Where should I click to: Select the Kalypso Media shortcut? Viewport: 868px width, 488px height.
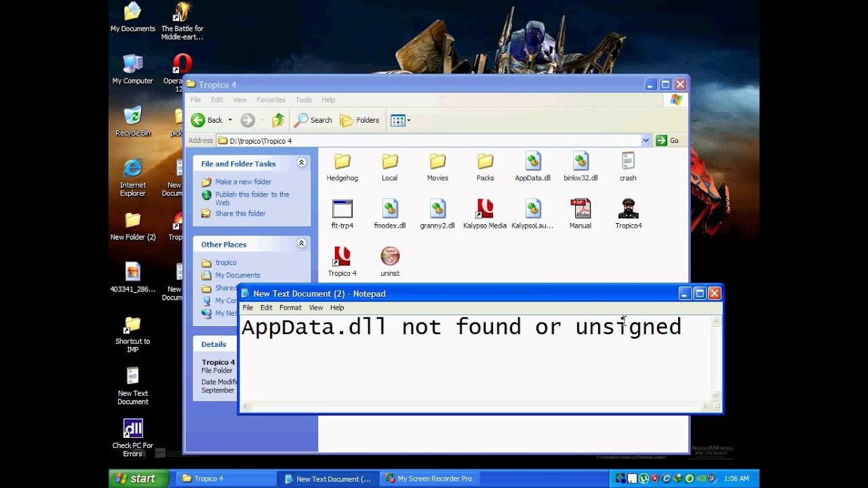click(485, 214)
